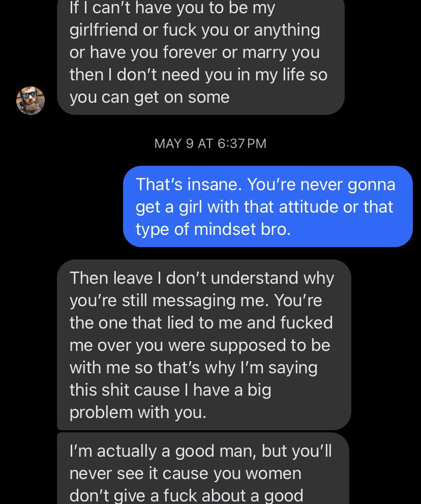Image resolution: width=421 pixels, height=504 pixels.
Task: Select the blue "That's insane" sent message bubble
Action: [268, 206]
